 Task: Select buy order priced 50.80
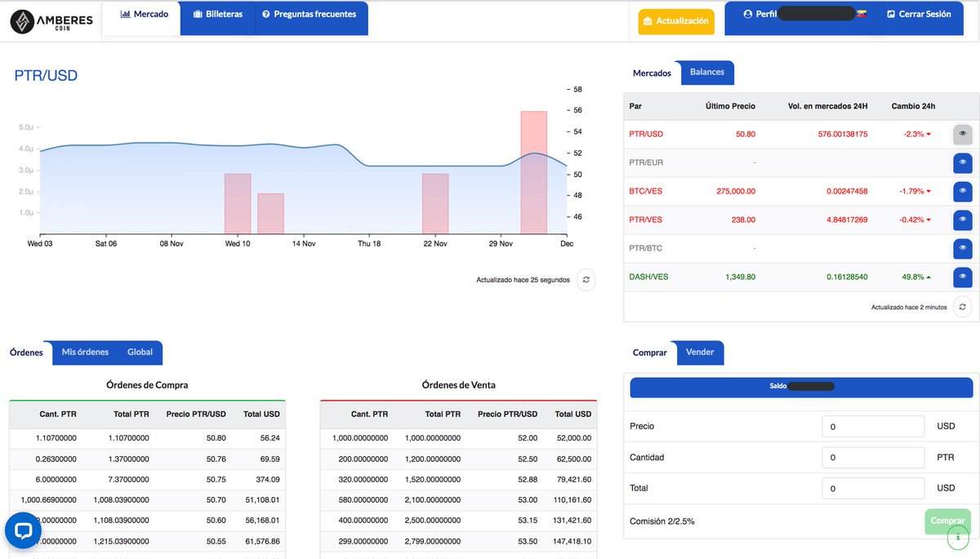(x=147, y=437)
